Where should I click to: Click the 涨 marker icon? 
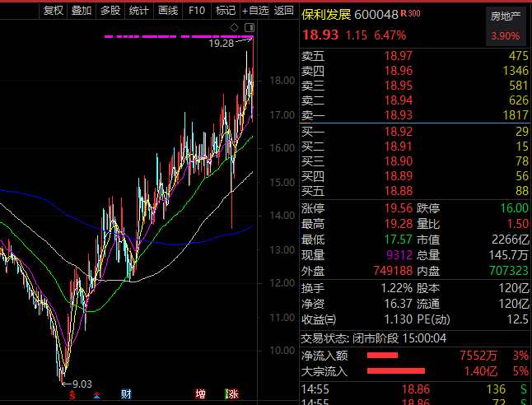pos(232,394)
